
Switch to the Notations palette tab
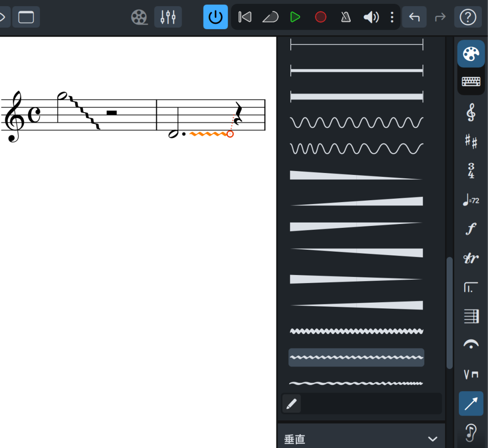471,54
